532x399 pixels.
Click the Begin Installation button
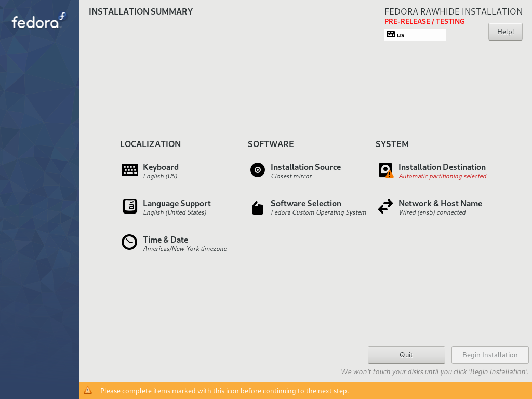tap(490, 355)
